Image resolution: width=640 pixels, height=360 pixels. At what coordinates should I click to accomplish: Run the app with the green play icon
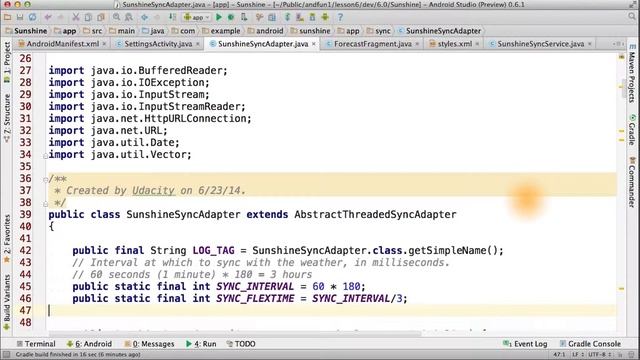point(219,17)
